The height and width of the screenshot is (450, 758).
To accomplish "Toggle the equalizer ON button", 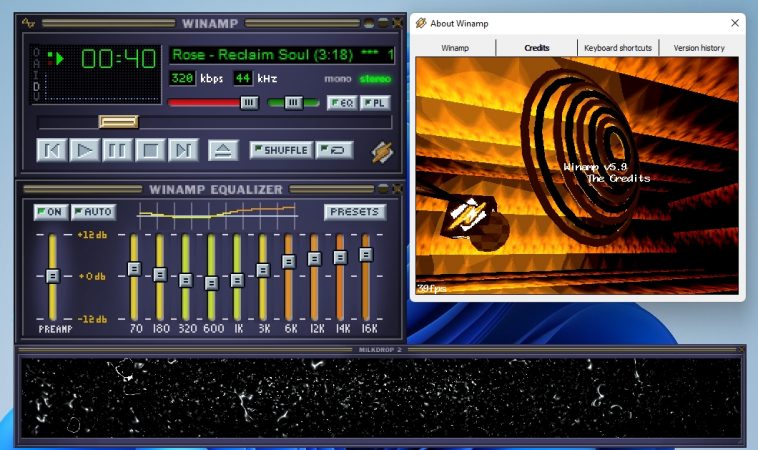I will [50, 212].
